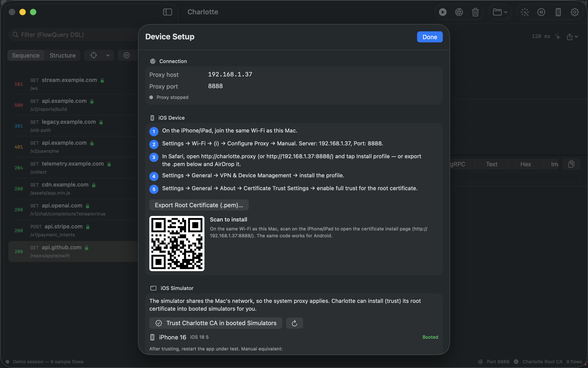Screen dimensions: 588x368
Task: Click the crosshair focus icon
Action: (x=94, y=55)
